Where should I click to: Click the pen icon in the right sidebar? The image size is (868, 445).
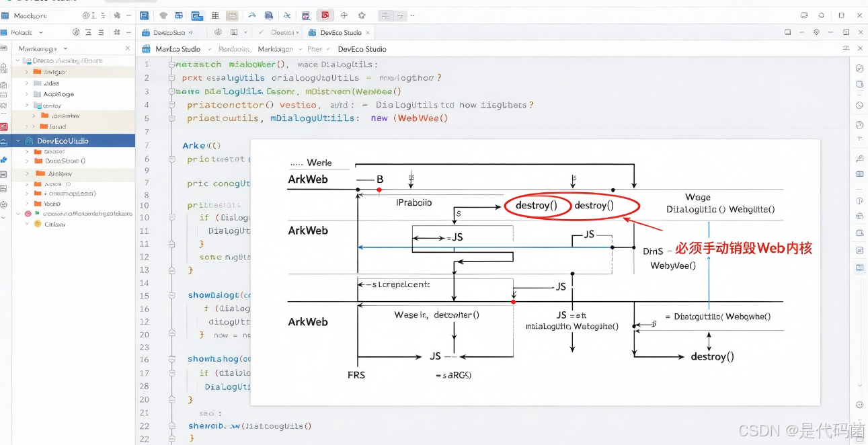(x=859, y=159)
